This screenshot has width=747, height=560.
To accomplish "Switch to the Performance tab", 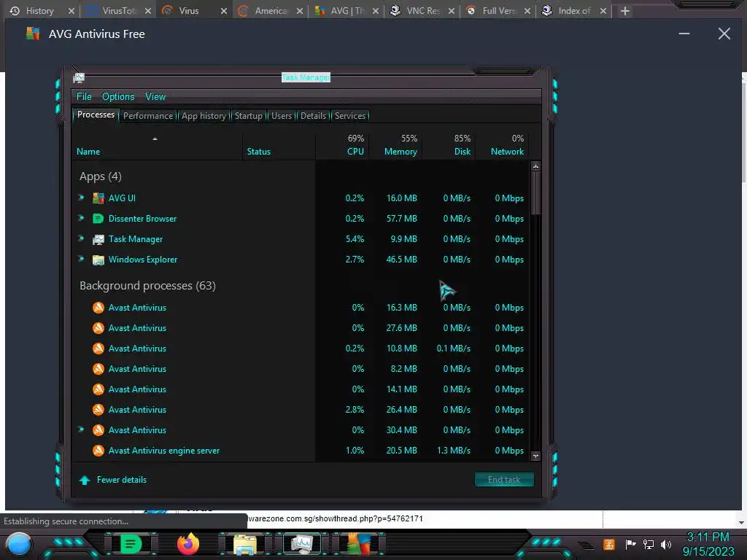I will coord(148,116).
